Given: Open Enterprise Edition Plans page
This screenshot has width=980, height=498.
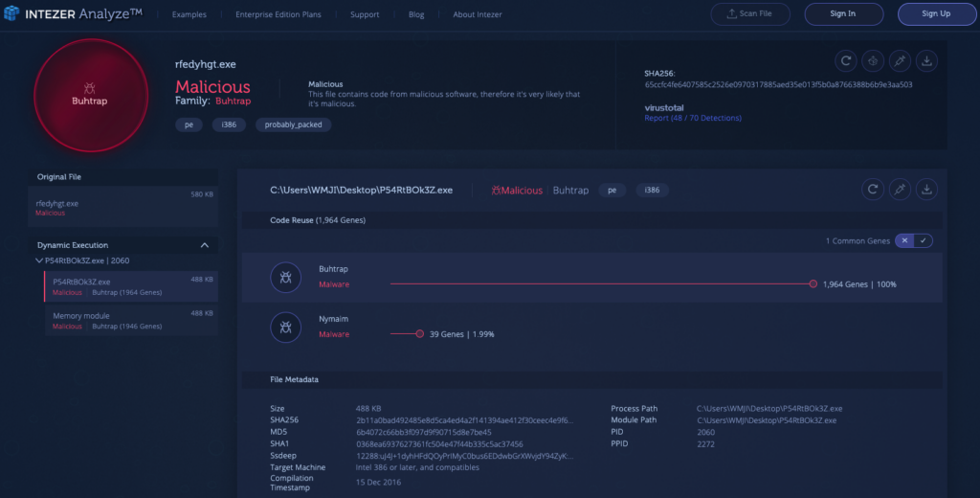Looking at the screenshot, I should (x=278, y=14).
